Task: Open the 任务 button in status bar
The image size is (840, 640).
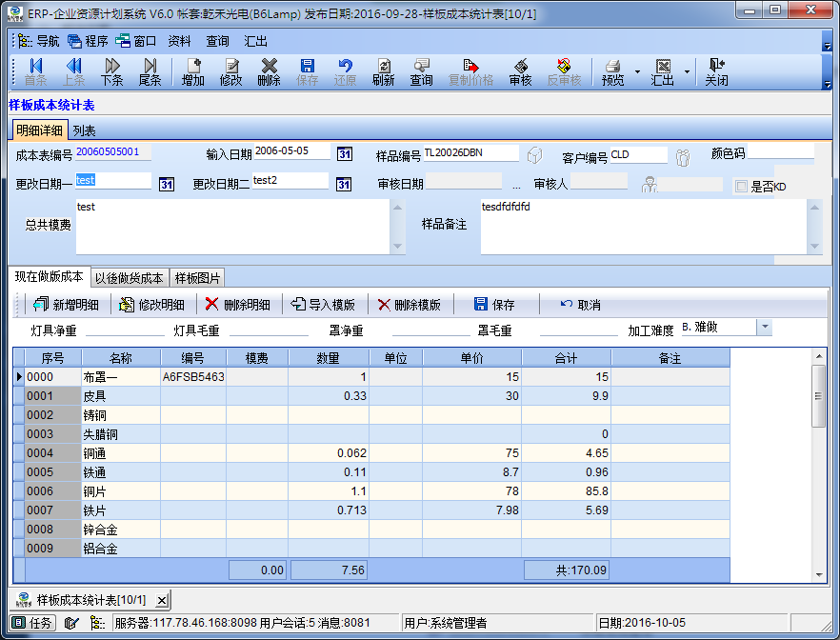Action: point(32,622)
